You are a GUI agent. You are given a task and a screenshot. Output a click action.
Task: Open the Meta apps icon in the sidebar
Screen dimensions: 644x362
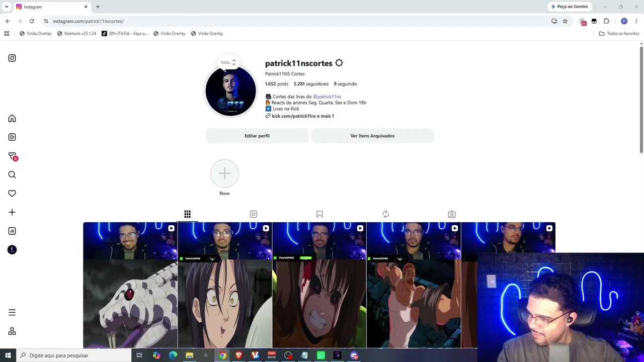12,331
